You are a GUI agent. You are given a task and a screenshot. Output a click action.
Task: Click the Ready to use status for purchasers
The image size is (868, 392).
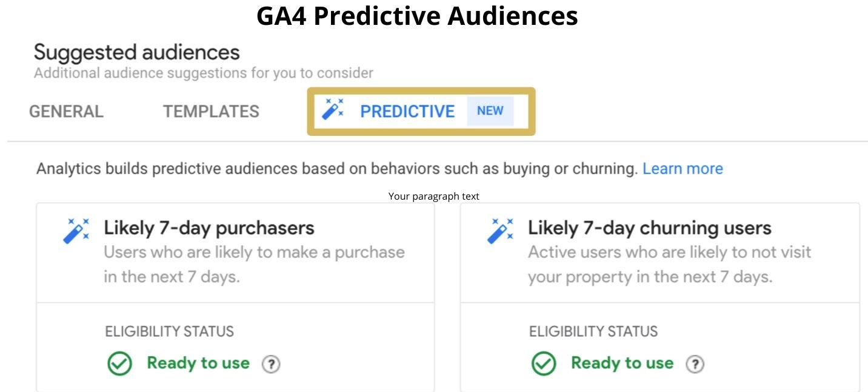(x=198, y=363)
